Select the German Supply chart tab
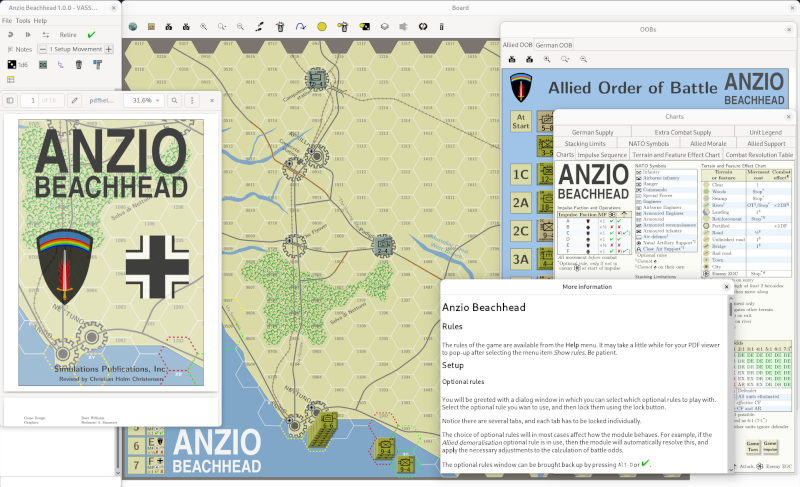The height and width of the screenshot is (487, 800). pos(592,132)
